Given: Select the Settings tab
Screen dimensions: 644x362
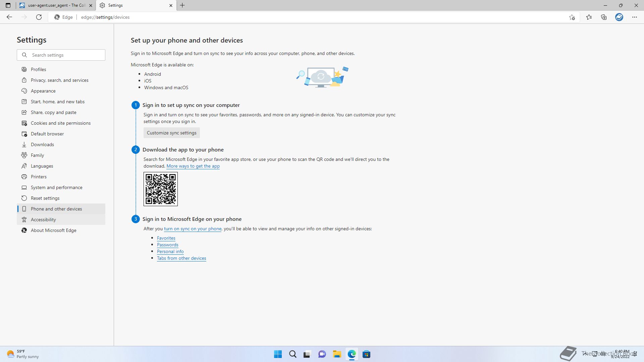Looking at the screenshot, I should (136, 5).
